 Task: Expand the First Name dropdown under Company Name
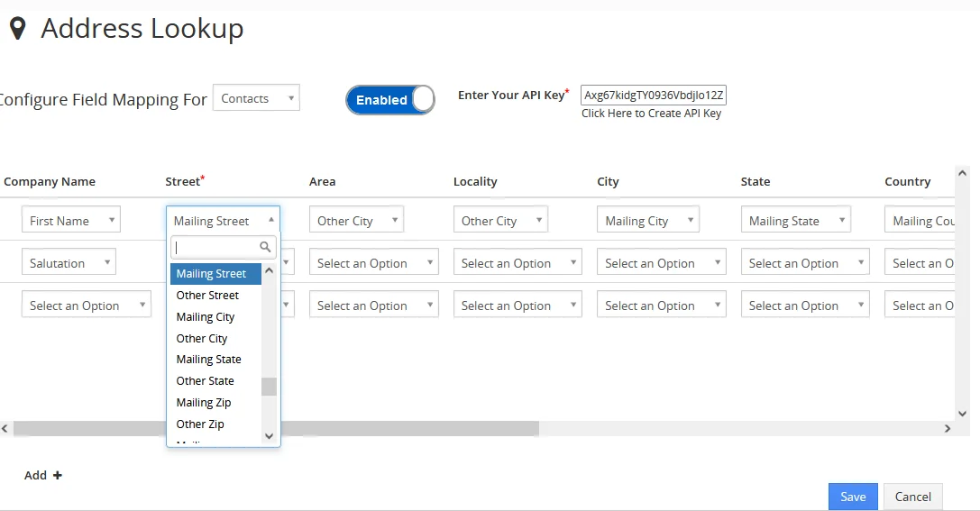click(71, 221)
